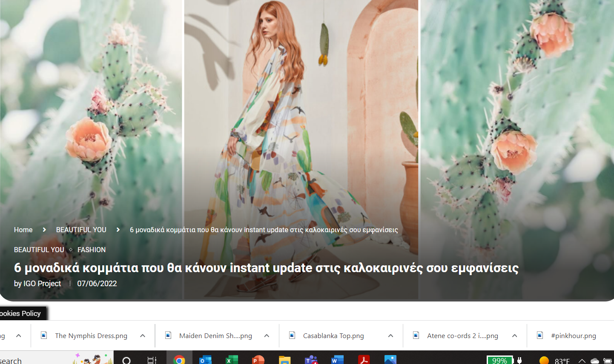Expand options for The Nymphis Dress.png download
The height and width of the screenshot is (364, 614).
coord(143,336)
